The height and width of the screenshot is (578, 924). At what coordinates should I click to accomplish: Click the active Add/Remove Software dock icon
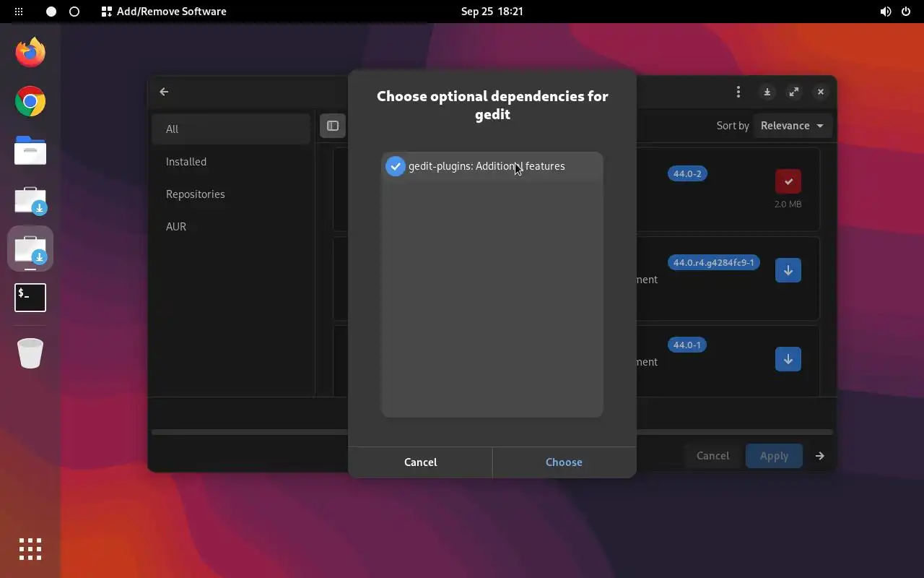click(30, 249)
